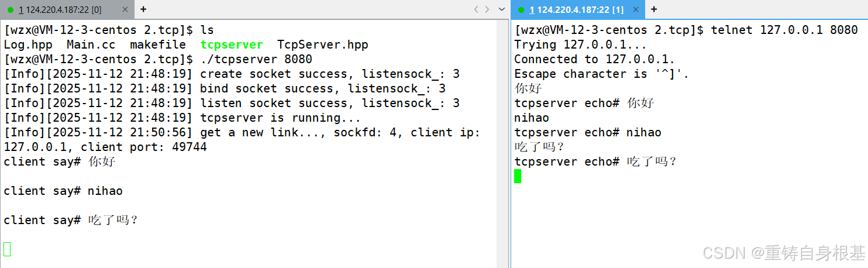Click green connection dot on tab [0]
The width and height of the screenshot is (868, 268).
pos(11,10)
